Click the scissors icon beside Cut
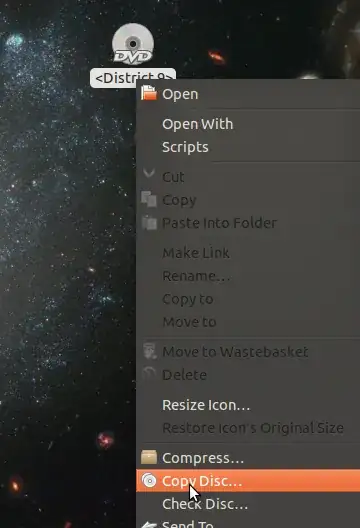This screenshot has height=528, width=360. [x=149, y=173]
